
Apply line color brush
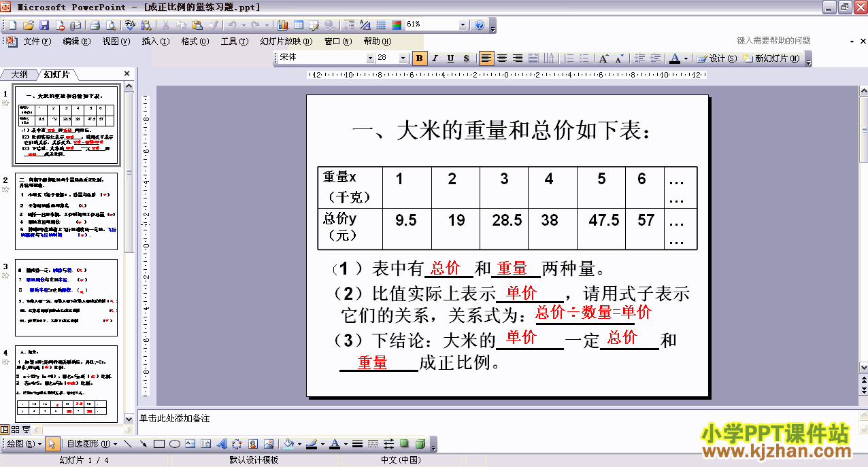(311, 444)
